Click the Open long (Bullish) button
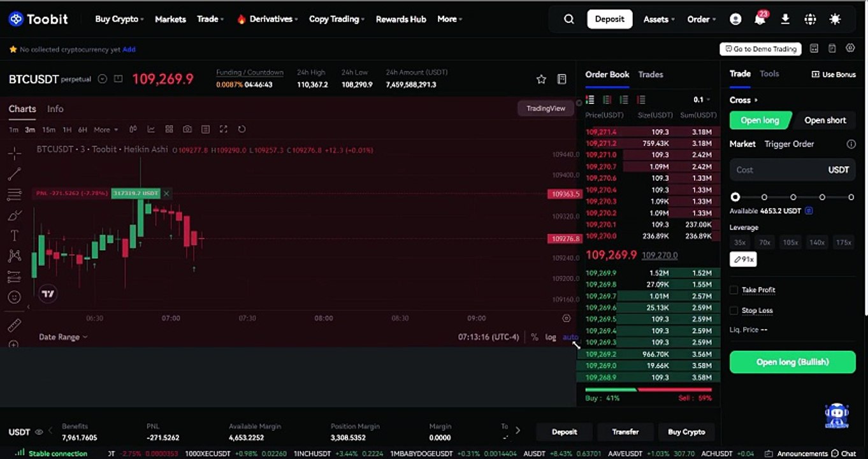The image size is (868, 459). pos(792,362)
